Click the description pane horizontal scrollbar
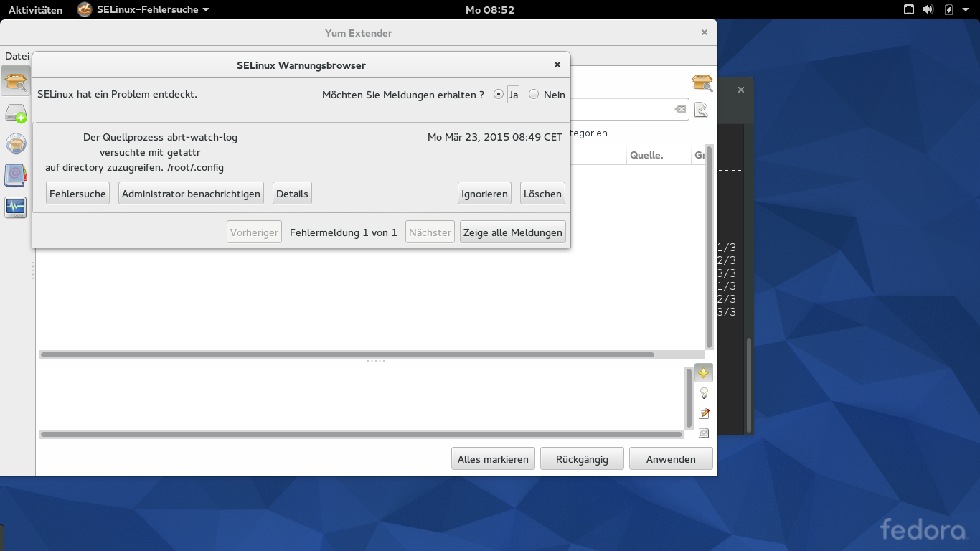The image size is (980, 551). 362,434
